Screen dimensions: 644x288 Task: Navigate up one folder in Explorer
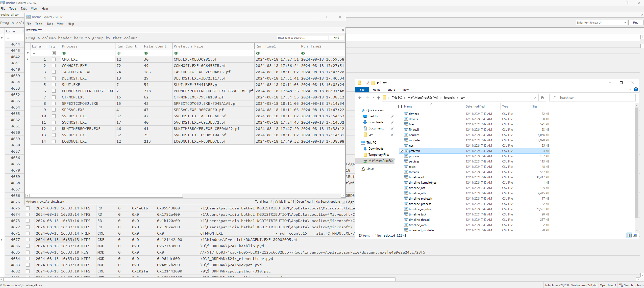pyautogui.click(x=378, y=98)
